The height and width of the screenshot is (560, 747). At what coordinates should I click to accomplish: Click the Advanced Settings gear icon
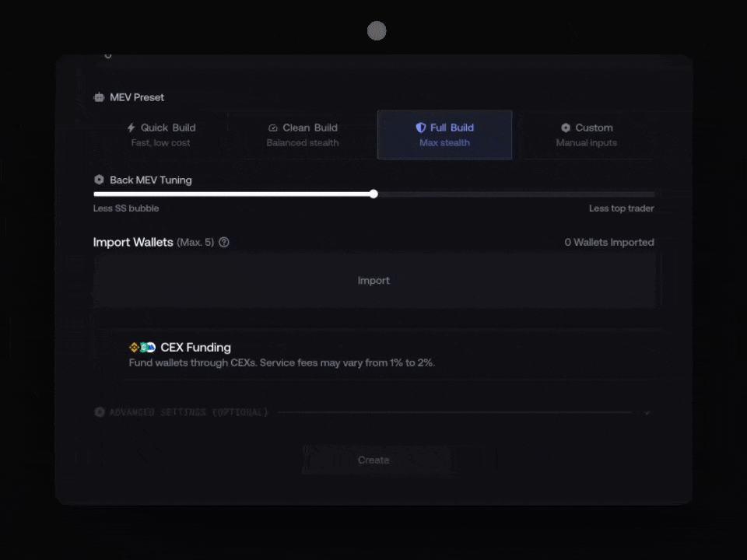99,412
